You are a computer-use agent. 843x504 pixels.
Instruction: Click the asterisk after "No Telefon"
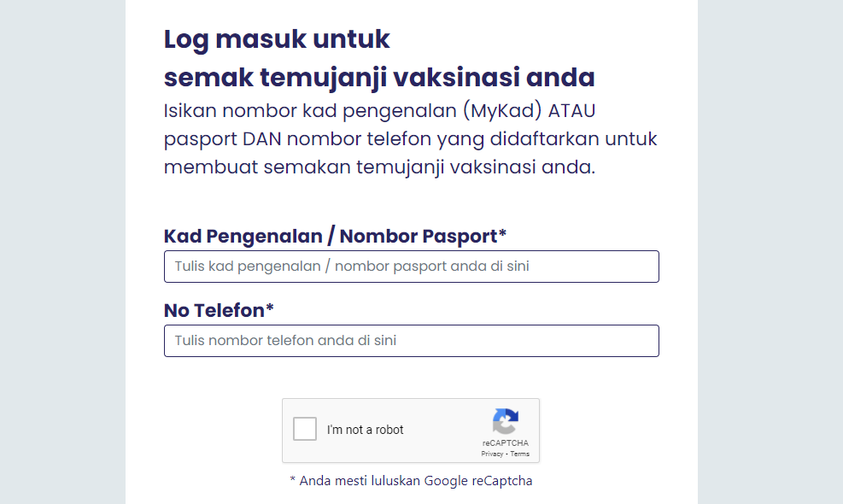coord(270,308)
